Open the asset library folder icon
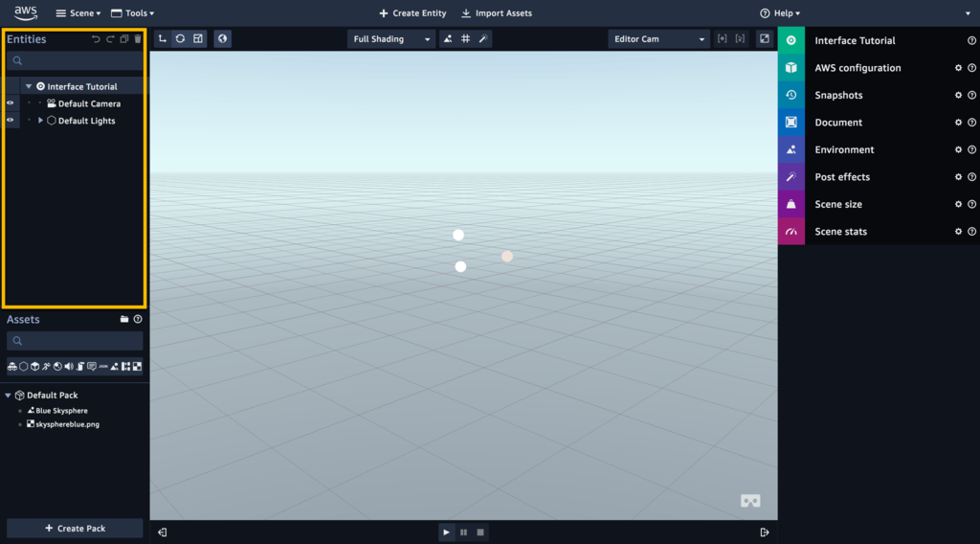This screenshot has width=980, height=544. [x=124, y=319]
